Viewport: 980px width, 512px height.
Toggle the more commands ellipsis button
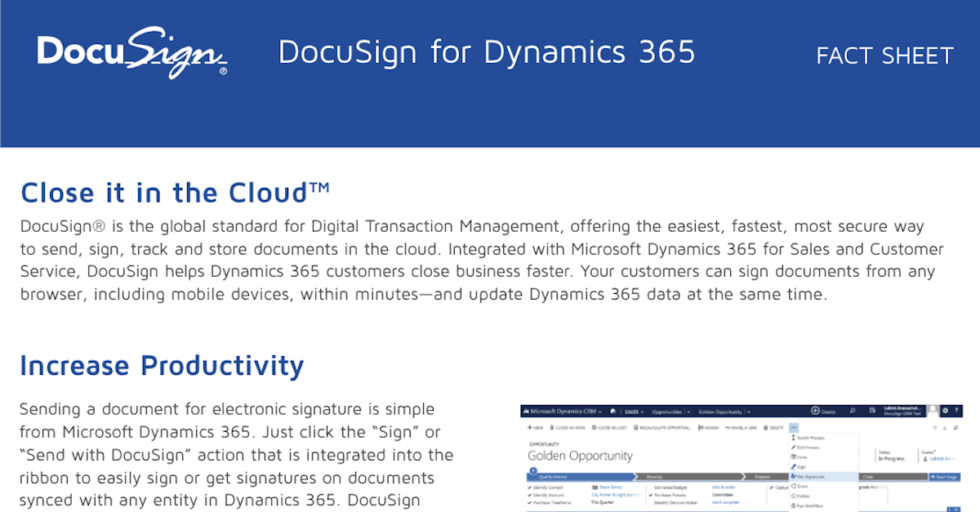tap(794, 427)
